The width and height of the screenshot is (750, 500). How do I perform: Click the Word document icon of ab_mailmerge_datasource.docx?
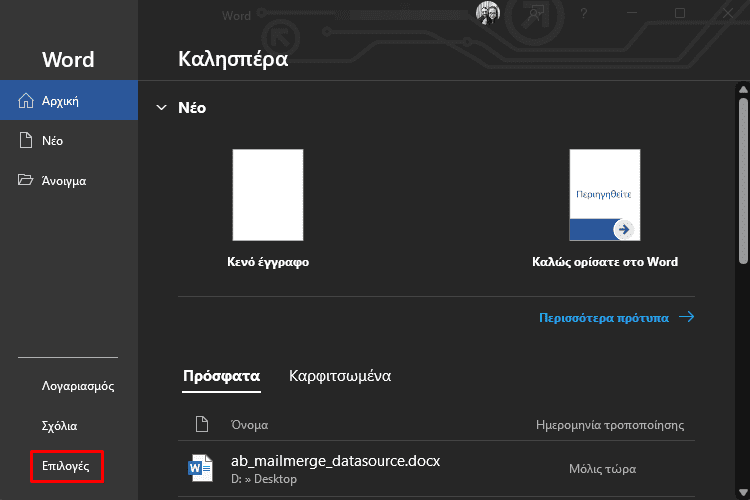click(x=200, y=468)
